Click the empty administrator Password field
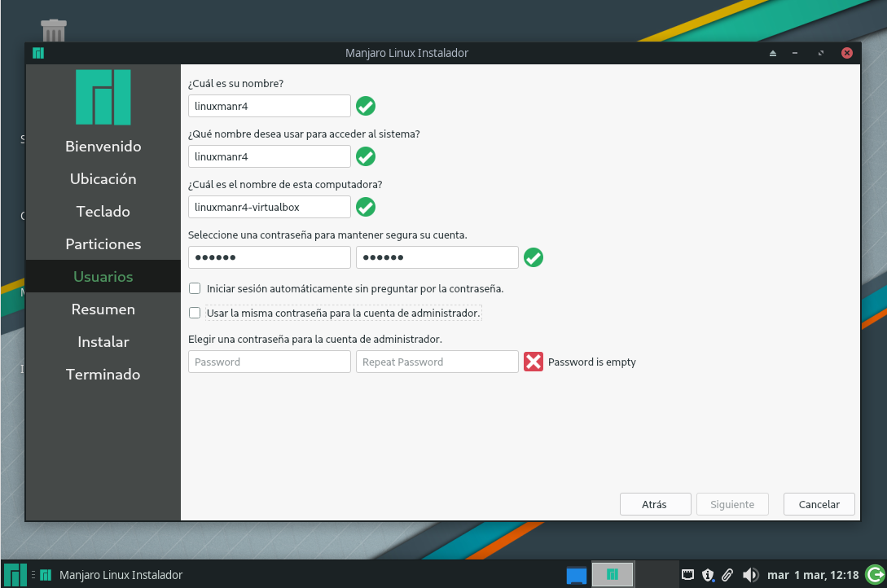This screenshot has height=588, width=887. point(269,362)
